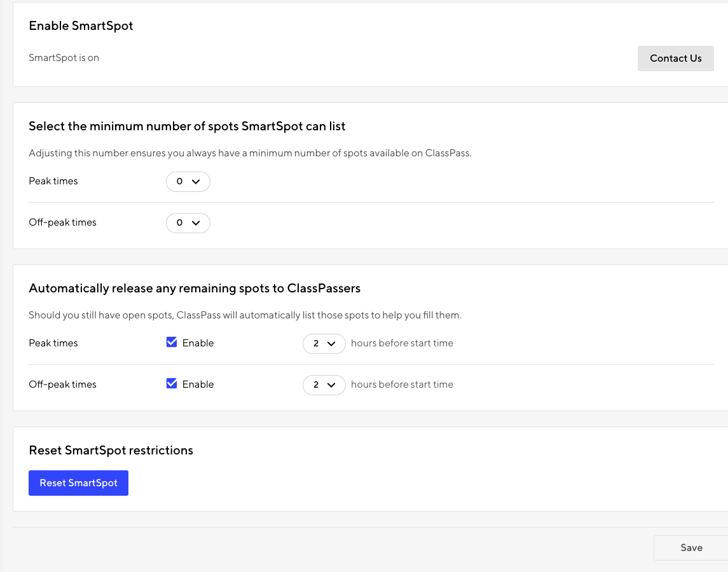Click the Enable label in Off-peak times row
The width and height of the screenshot is (728, 572).
(198, 385)
